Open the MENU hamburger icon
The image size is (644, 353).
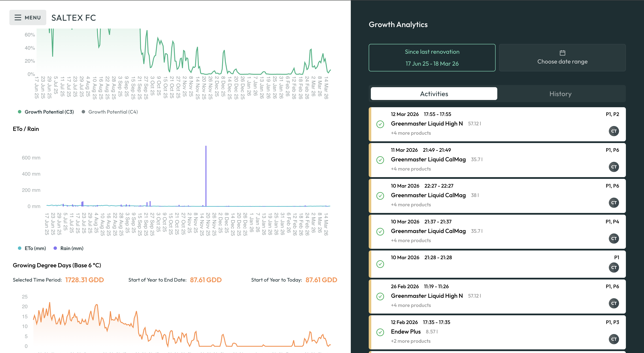click(x=18, y=17)
